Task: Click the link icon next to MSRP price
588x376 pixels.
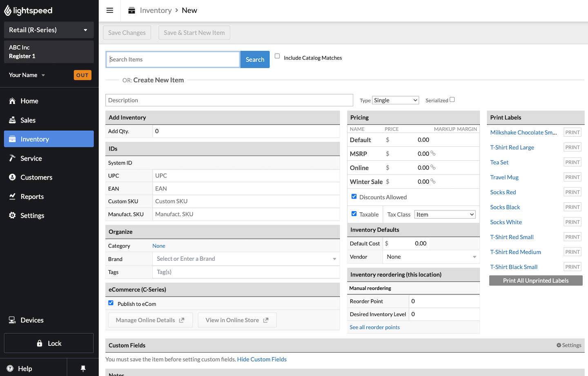Action: 433,154
